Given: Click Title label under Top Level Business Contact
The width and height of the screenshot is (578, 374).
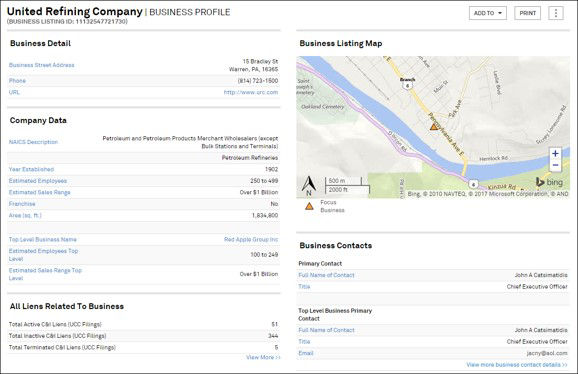Looking at the screenshot, I should 304,342.
